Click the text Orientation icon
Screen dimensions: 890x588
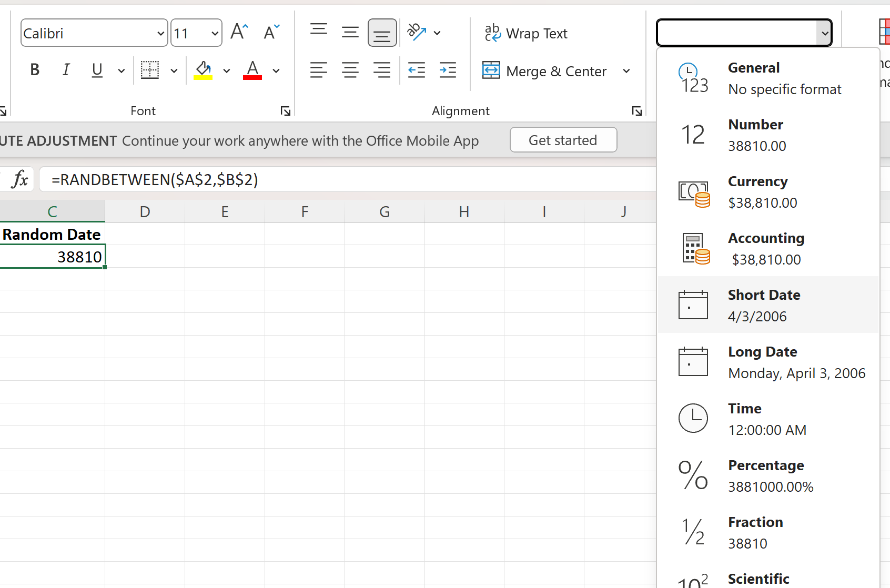click(x=417, y=33)
